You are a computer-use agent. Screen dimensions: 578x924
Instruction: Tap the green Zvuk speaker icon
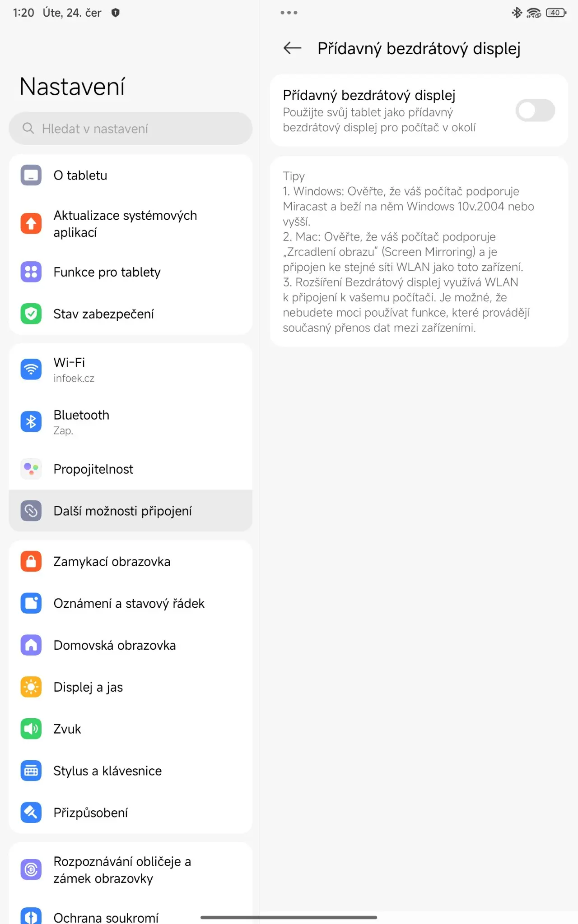click(31, 729)
